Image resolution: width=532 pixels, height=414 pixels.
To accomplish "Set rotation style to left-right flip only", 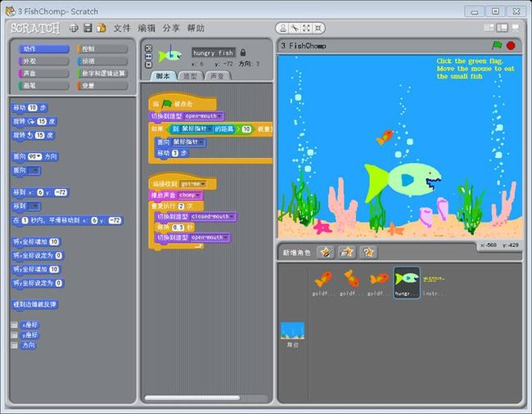I will pos(149,56).
